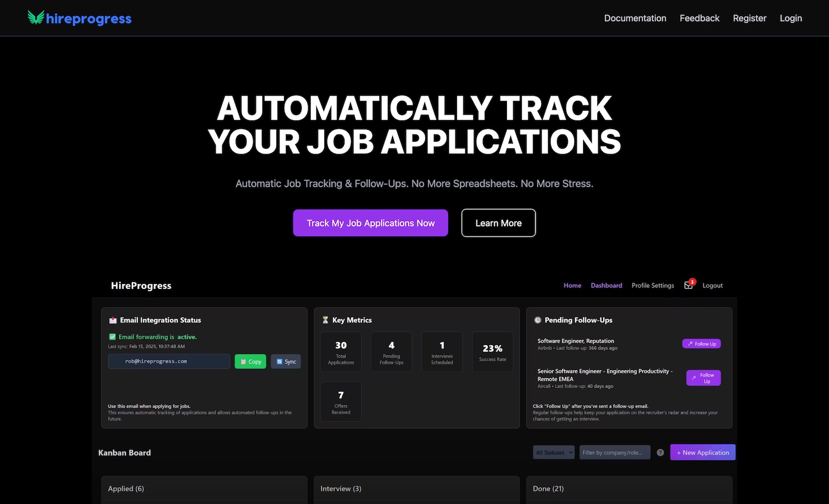Click the Register link in header
This screenshot has width=829, height=504.
click(749, 18)
